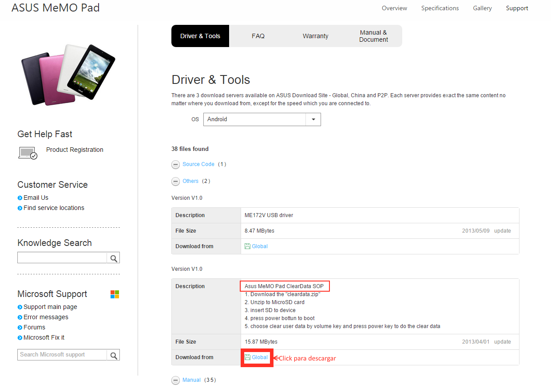Click the Manual category link
The width and height of the screenshot is (551, 392).
coord(191,380)
